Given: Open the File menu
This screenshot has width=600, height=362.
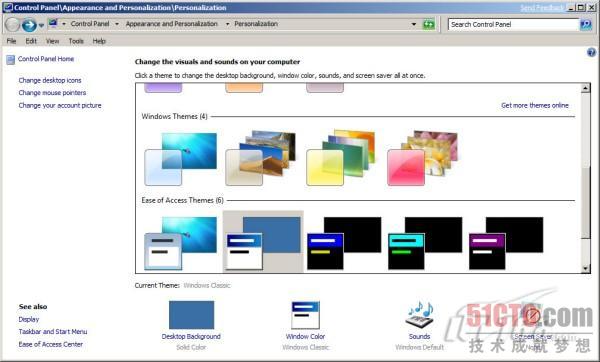Looking at the screenshot, I should (11, 41).
